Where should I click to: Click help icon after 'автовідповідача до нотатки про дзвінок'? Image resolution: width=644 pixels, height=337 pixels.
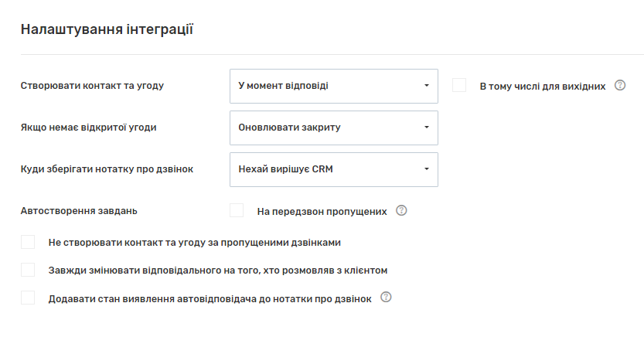click(x=387, y=297)
